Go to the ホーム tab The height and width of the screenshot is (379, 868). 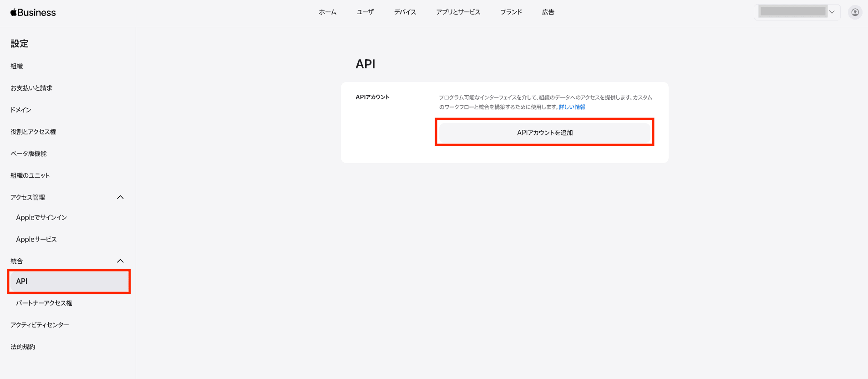coord(327,12)
